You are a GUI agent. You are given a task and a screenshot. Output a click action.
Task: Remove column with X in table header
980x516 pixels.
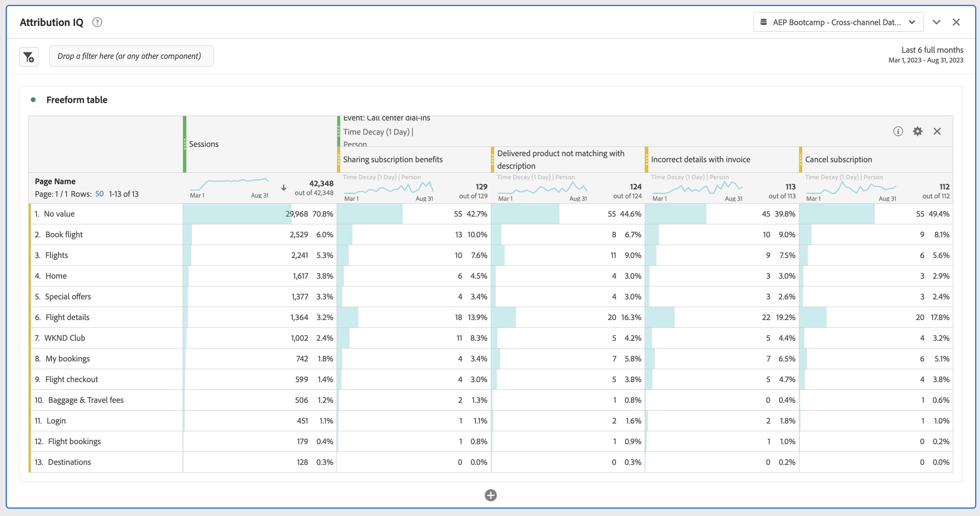(937, 131)
